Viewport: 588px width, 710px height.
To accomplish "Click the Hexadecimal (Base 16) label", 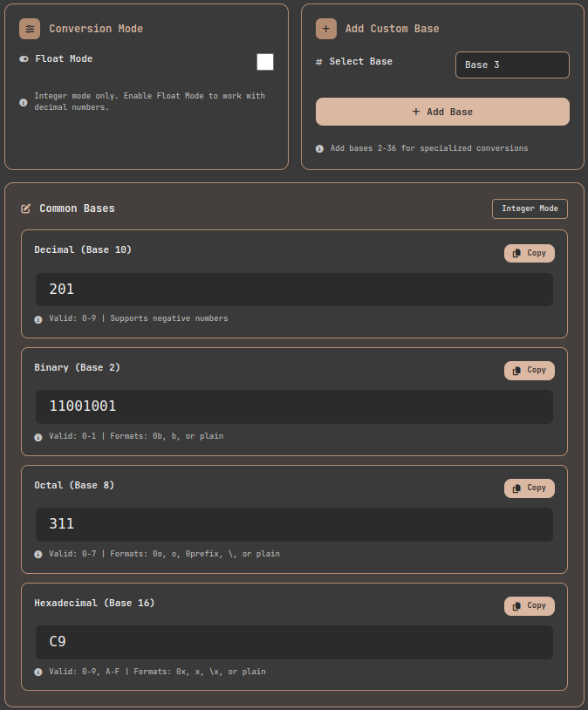I will point(95,603).
